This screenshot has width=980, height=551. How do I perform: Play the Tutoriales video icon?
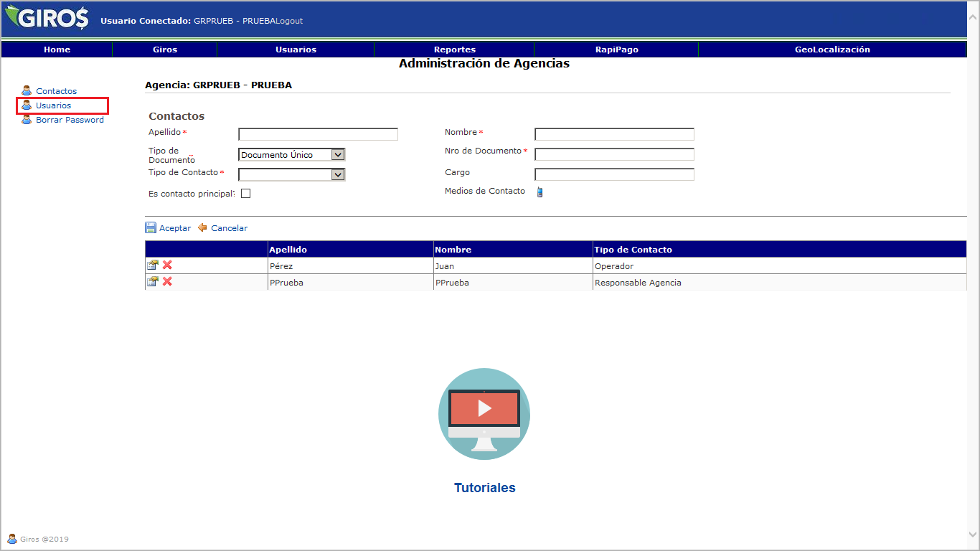[484, 414]
